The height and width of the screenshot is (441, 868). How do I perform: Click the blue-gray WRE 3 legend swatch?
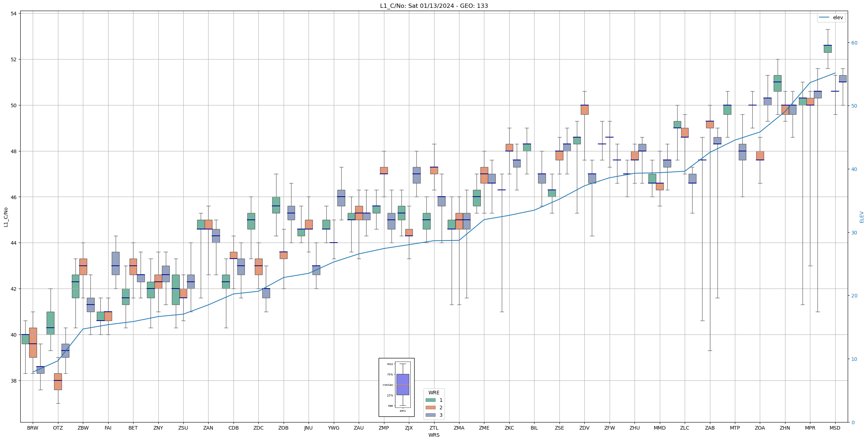click(430, 415)
